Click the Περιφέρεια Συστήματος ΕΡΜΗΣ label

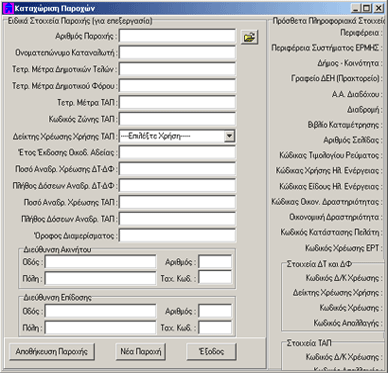[x=327, y=48]
